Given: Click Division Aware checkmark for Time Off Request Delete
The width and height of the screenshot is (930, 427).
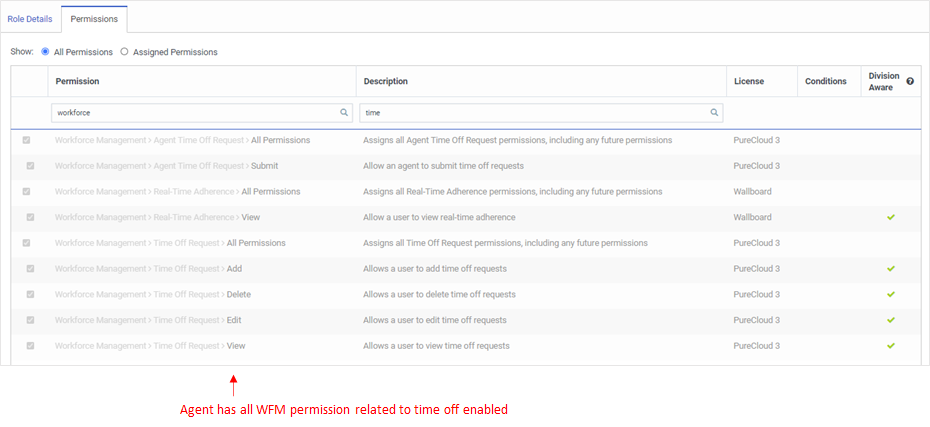Looking at the screenshot, I should click(891, 294).
